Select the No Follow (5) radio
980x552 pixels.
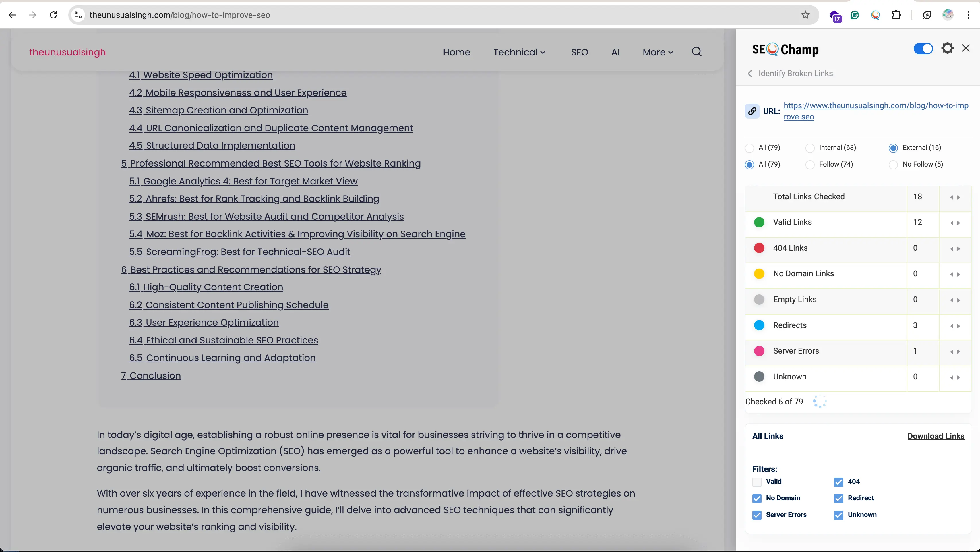point(893,165)
